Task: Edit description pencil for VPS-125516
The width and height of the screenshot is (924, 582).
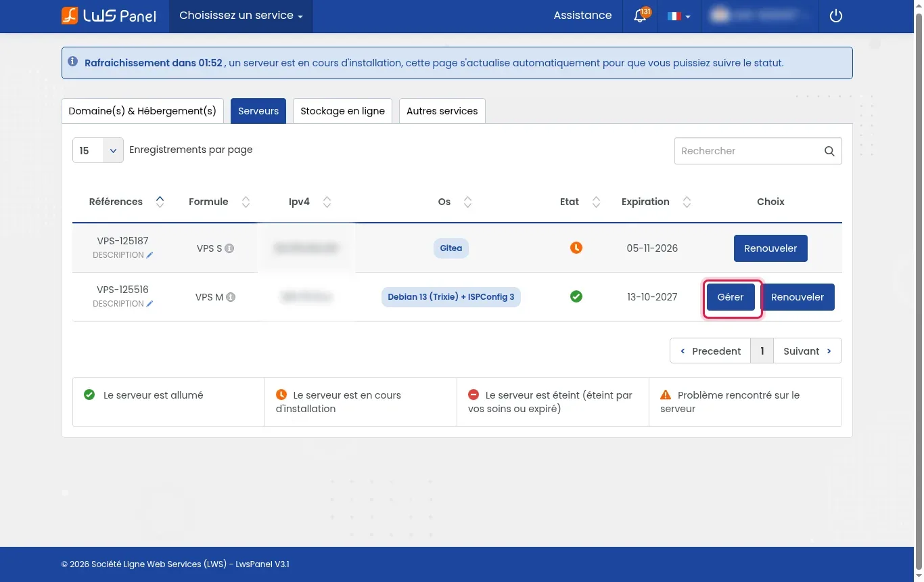Action: pos(149,304)
